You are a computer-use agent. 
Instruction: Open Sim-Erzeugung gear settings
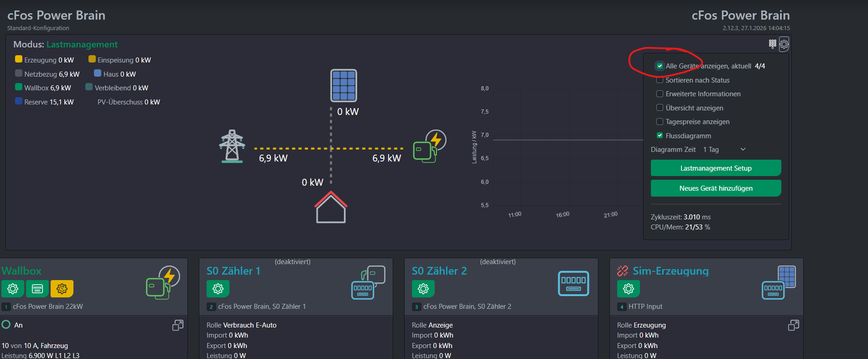(x=629, y=289)
